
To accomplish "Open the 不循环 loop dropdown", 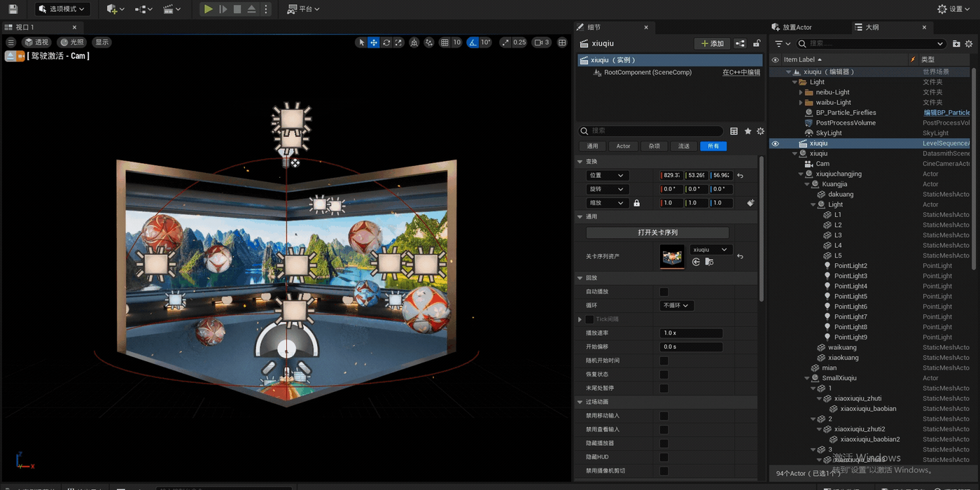I will point(677,306).
